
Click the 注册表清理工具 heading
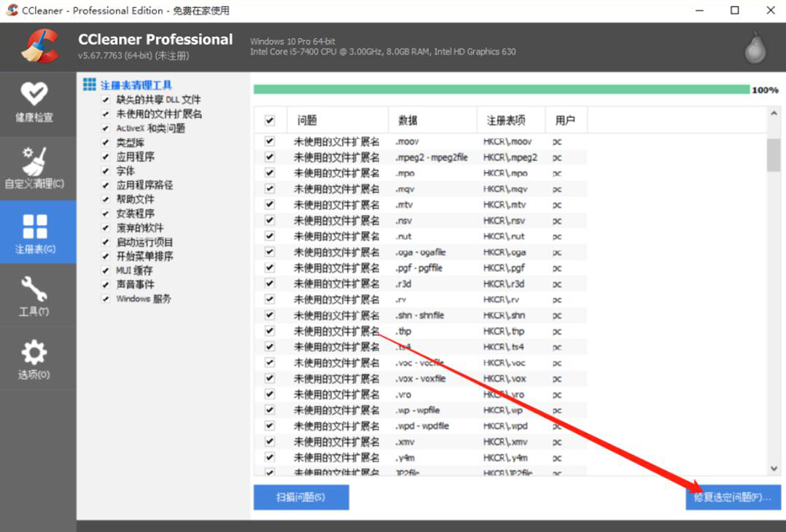pyautogui.click(x=136, y=85)
